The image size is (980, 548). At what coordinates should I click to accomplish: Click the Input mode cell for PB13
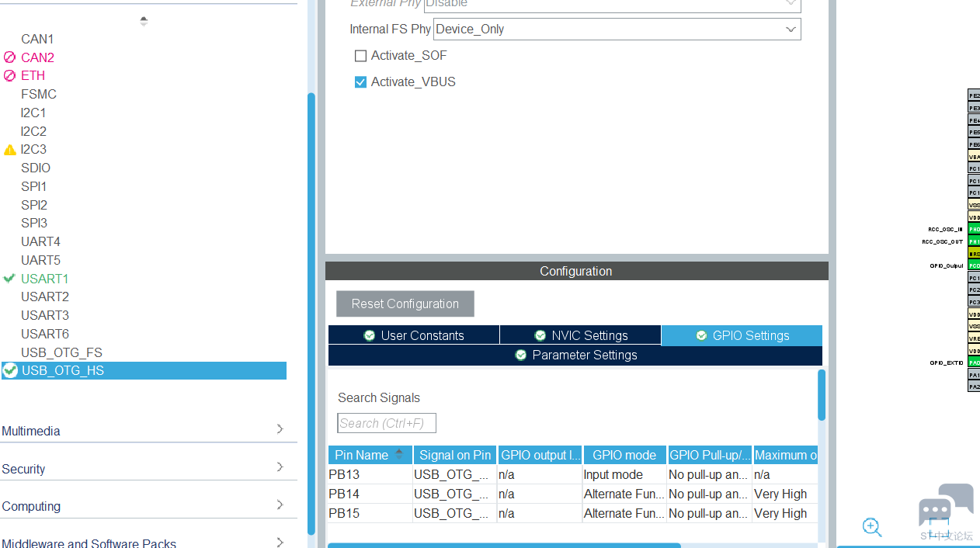click(x=624, y=474)
